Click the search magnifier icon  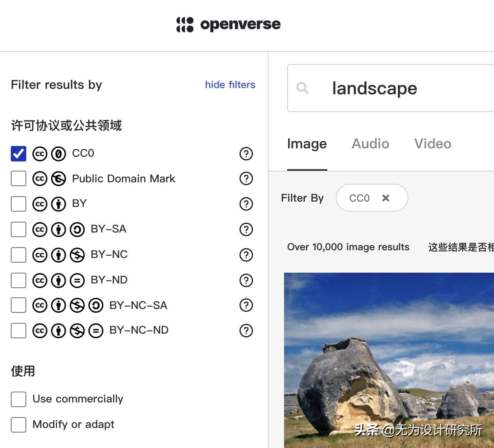click(303, 88)
